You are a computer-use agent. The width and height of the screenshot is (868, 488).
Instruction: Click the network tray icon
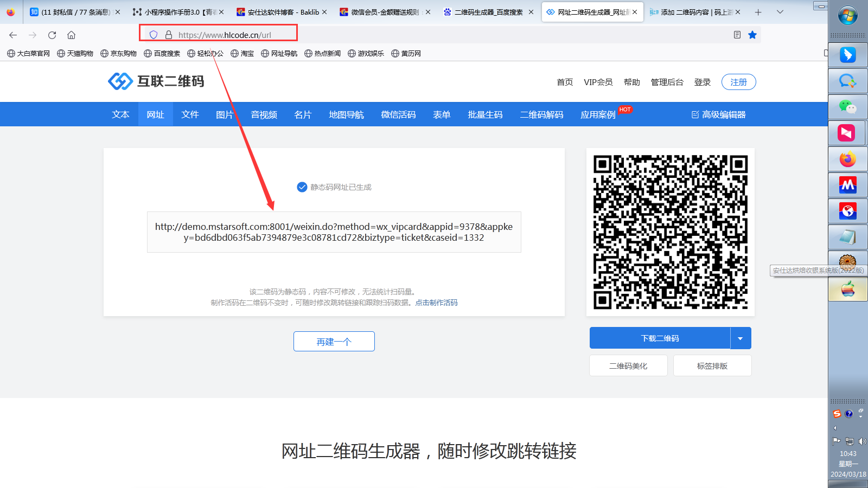(x=850, y=441)
